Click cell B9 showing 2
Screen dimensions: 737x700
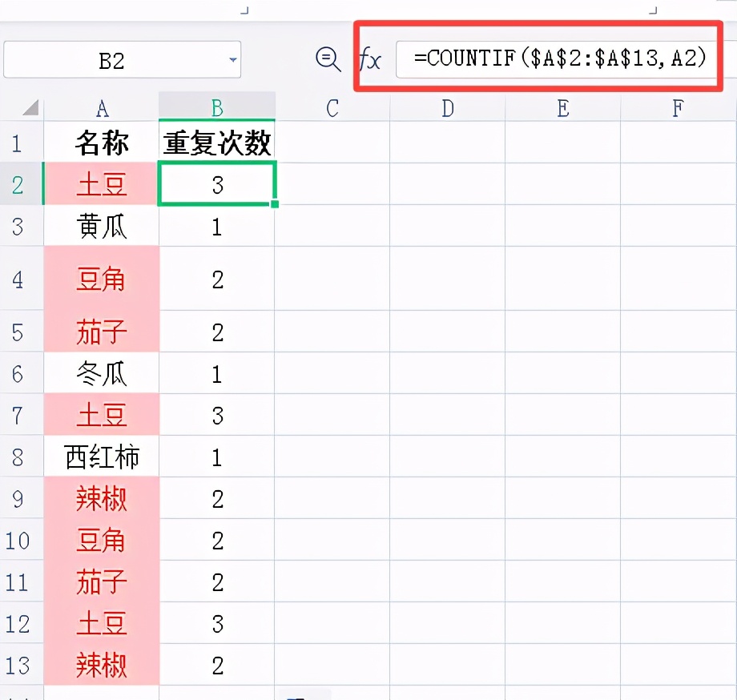(x=216, y=498)
